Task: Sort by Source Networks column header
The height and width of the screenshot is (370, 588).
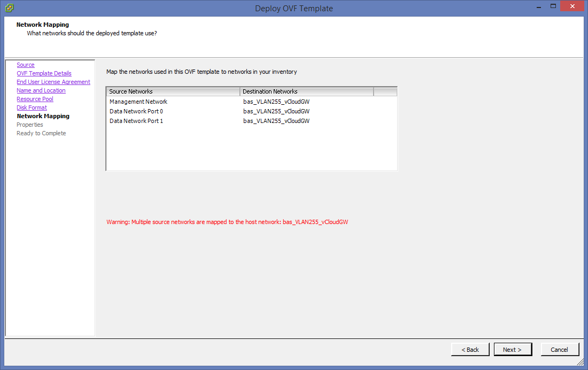Action: (173, 91)
